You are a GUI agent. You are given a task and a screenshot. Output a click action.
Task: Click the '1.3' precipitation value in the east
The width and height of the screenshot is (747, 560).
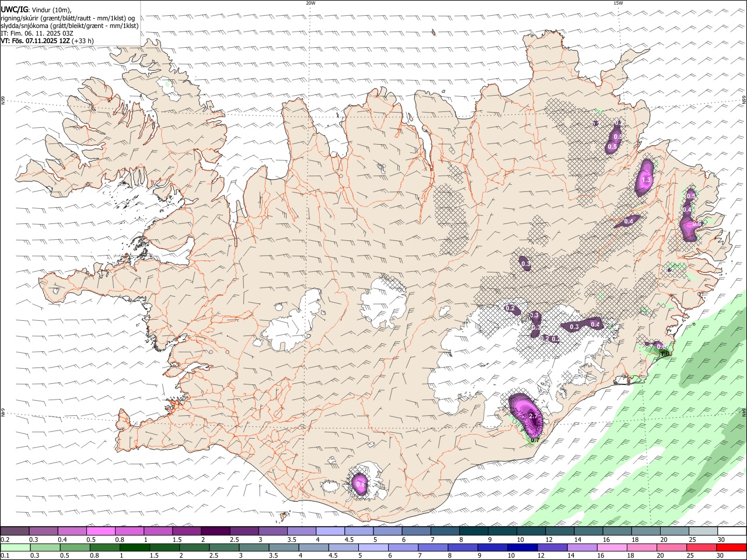[x=646, y=181]
